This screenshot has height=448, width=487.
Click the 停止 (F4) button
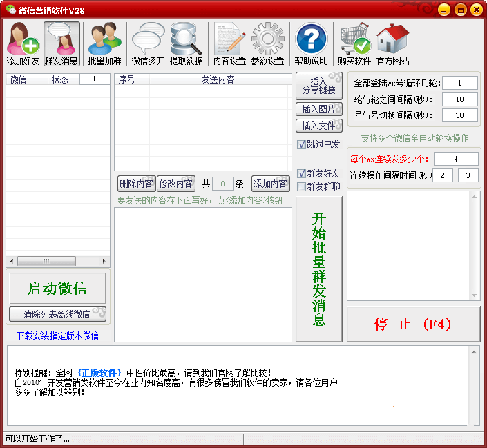413,324
